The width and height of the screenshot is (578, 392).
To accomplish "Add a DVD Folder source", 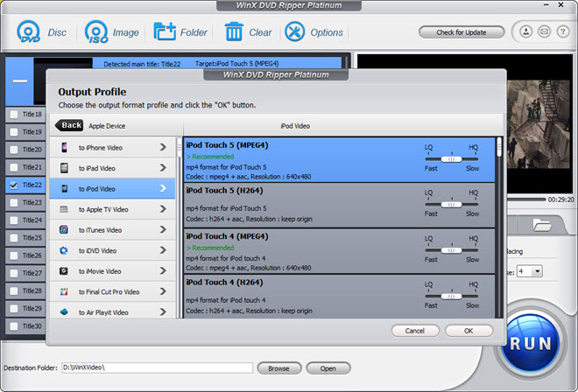I will [165, 32].
